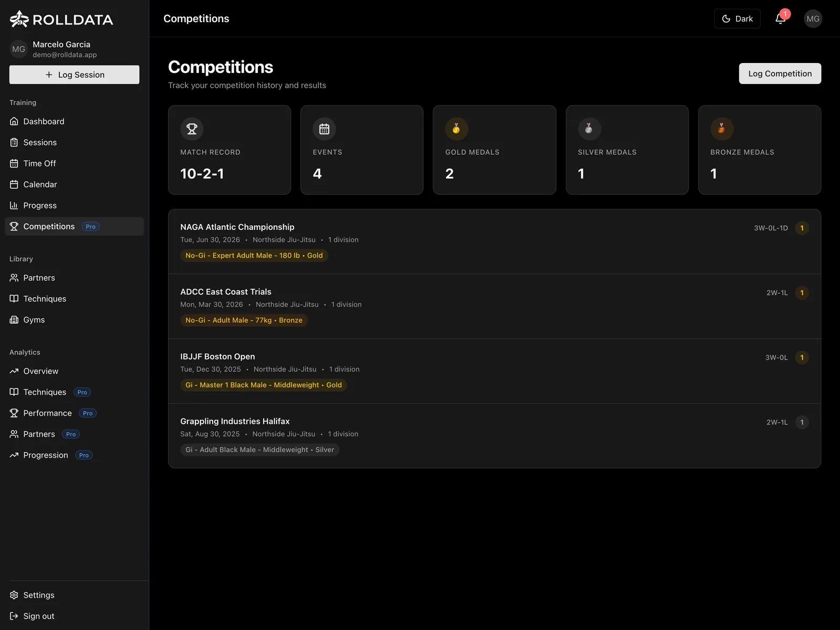Click Log Competition button

tap(780, 73)
